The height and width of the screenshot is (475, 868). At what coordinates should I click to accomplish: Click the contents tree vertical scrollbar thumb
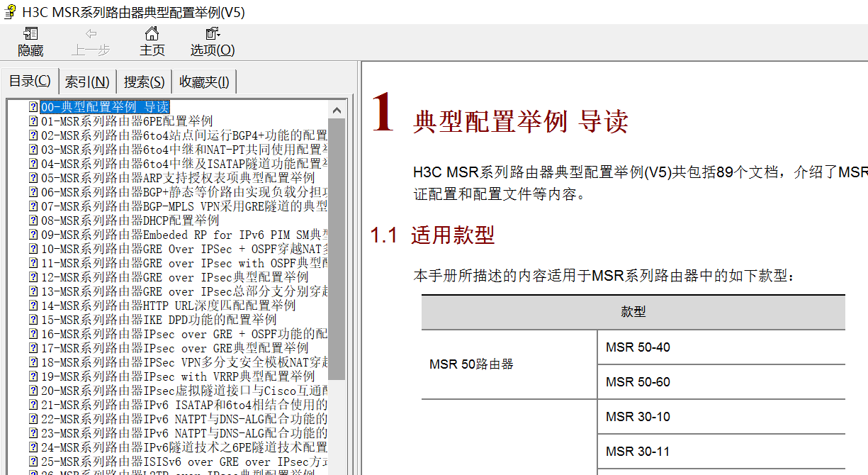(337, 249)
